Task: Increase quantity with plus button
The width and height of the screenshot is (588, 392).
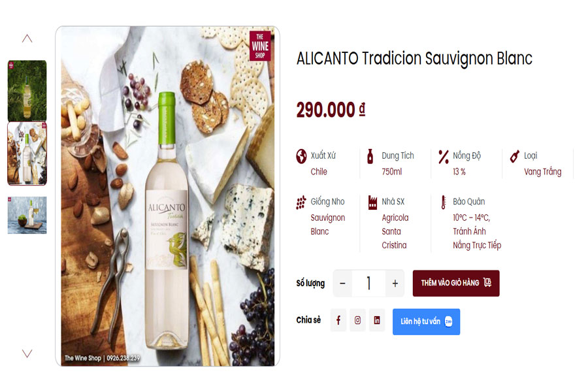Action: point(395,283)
